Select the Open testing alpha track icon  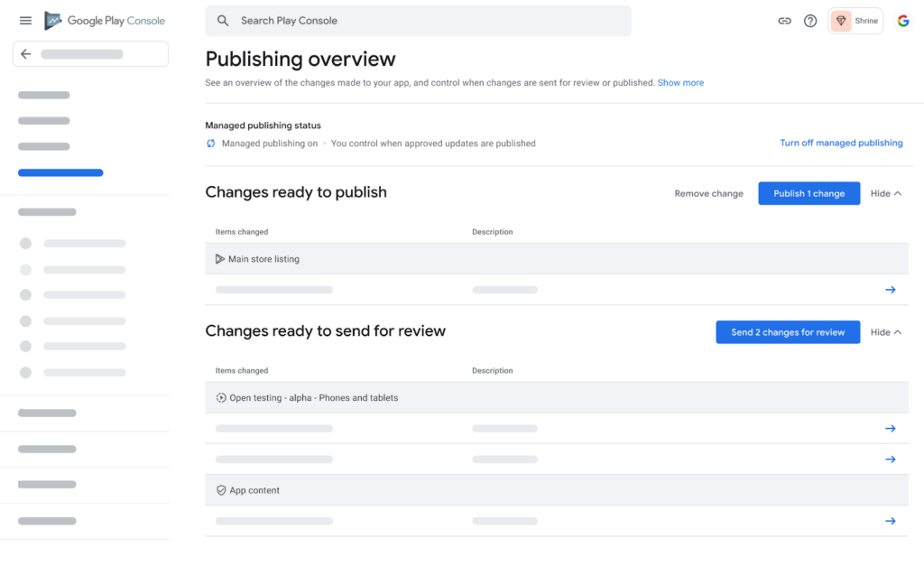[219, 397]
